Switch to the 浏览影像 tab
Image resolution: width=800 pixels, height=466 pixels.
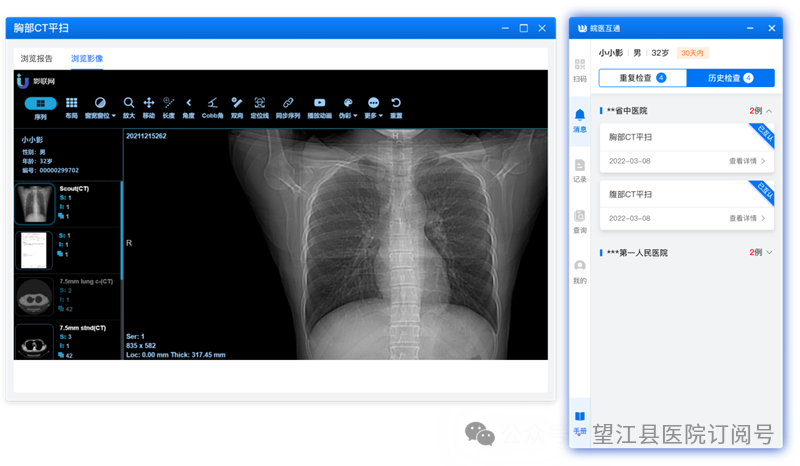87,59
